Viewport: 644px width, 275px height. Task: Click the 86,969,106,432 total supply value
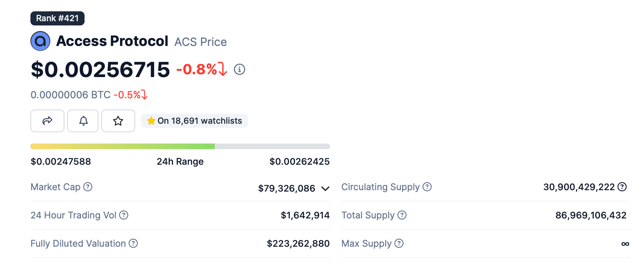[x=591, y=215]
